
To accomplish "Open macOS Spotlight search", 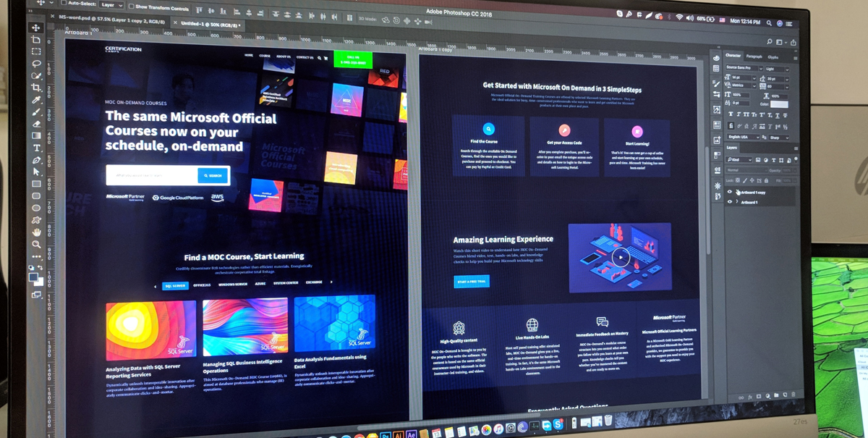I will [769, 23].
